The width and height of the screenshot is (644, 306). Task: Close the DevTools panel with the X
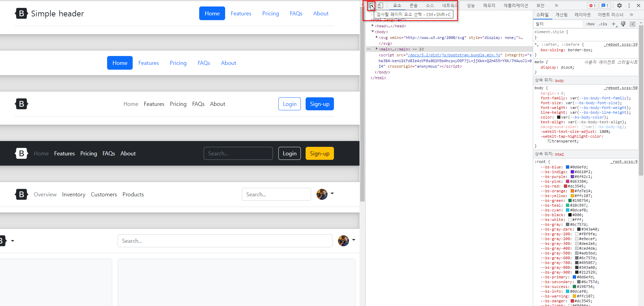(x=639, y=5)
